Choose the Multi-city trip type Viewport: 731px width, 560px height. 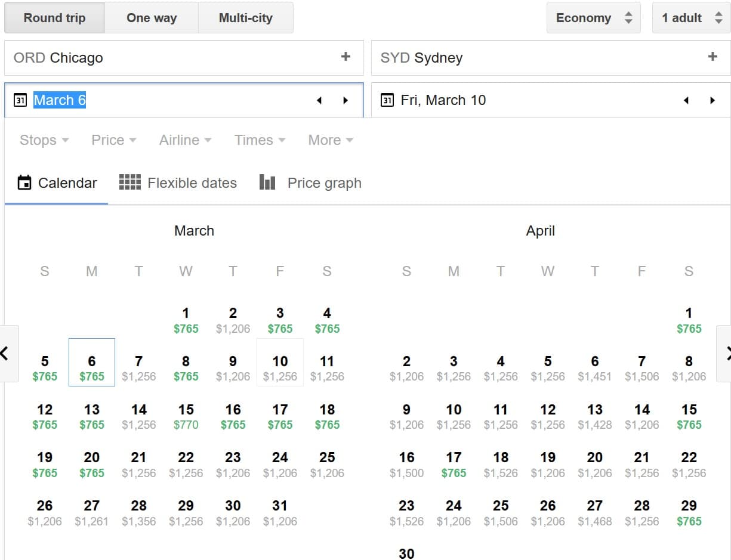click(245, 18)
